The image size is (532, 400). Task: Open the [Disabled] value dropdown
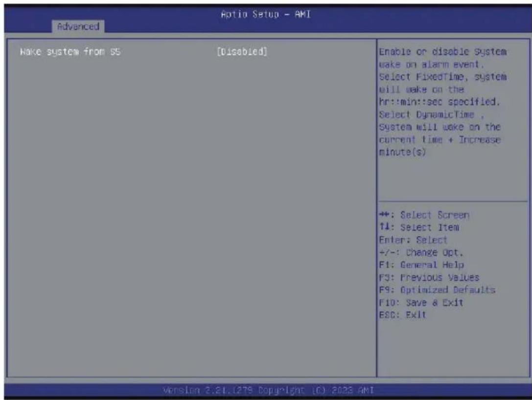pos(242,51)
